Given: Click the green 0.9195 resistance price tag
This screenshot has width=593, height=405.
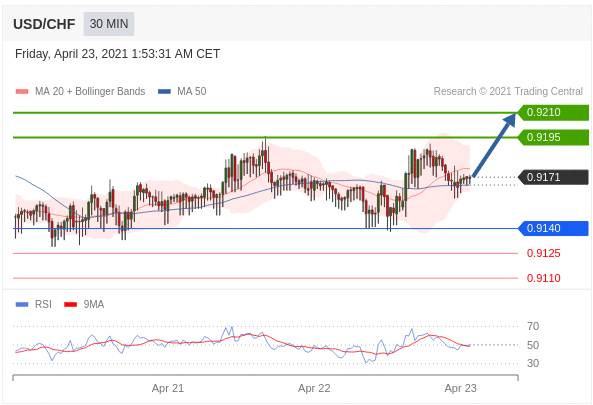Looking at the screenshot, I should (553, 137).
